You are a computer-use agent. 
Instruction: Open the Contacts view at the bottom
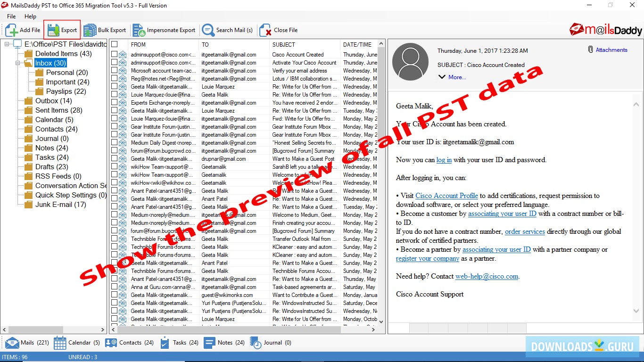click(111, 343)
